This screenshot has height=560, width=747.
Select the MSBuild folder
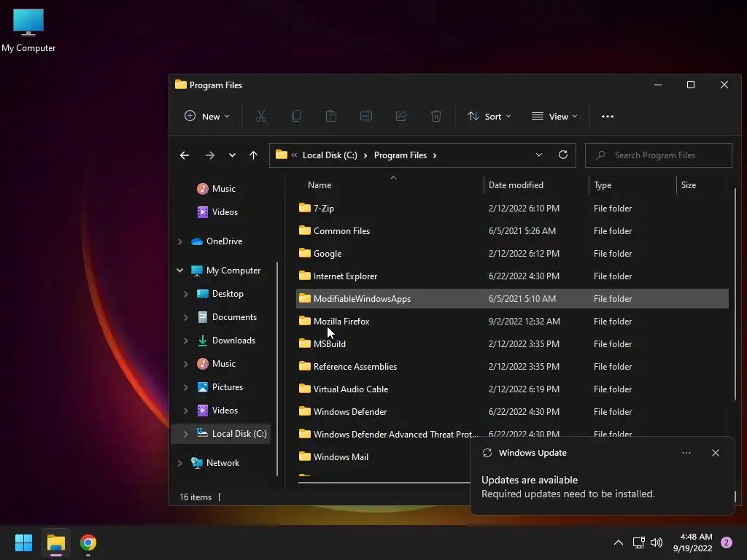point(512,344)
